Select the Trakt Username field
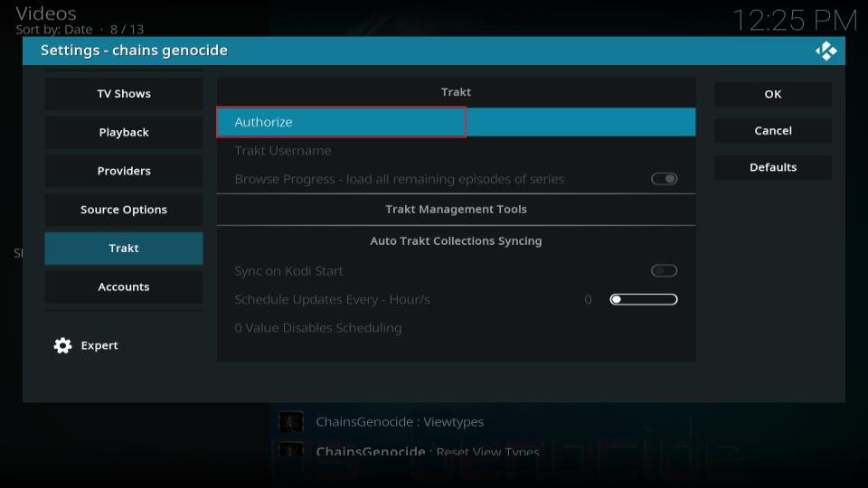 tap(456, 151)
